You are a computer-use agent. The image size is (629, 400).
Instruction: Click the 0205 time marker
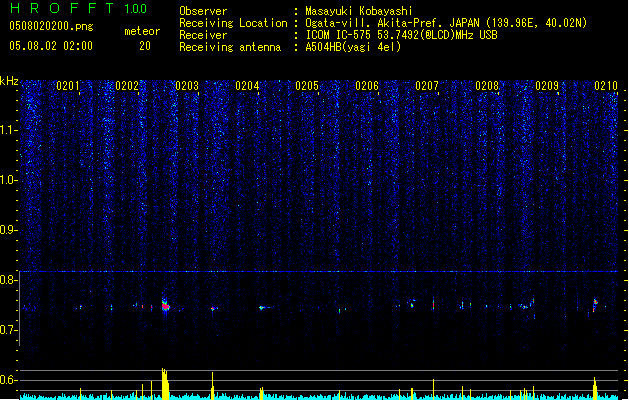coord(307,86)
